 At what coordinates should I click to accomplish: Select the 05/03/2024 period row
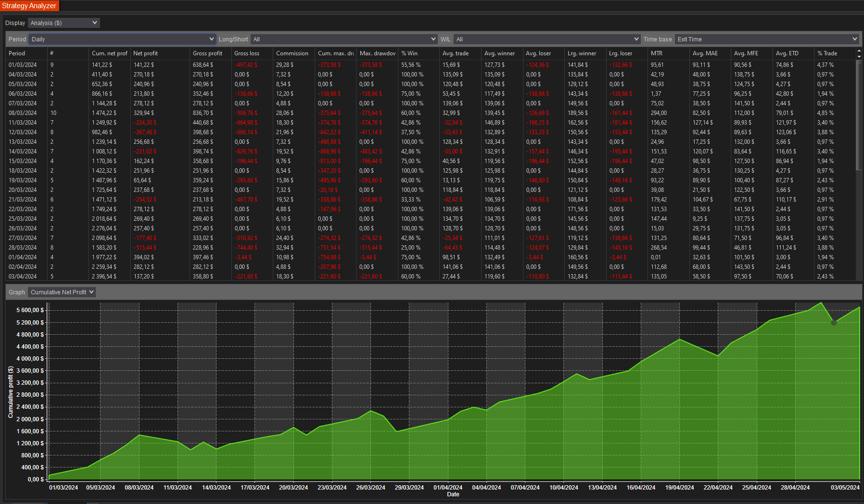click(x=431, y=84)
